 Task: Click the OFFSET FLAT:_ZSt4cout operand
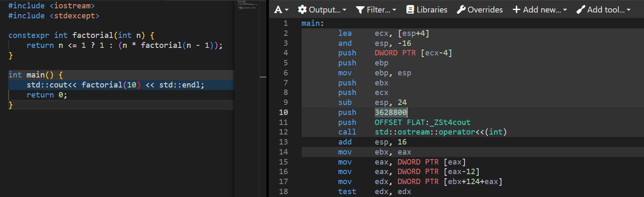click(x=422, y=122)
